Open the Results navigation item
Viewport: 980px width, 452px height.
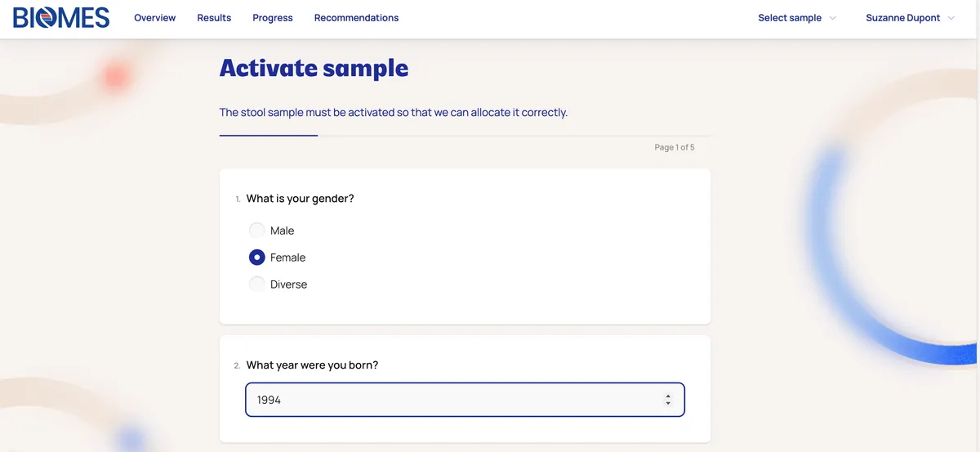(x=214, y=18)
